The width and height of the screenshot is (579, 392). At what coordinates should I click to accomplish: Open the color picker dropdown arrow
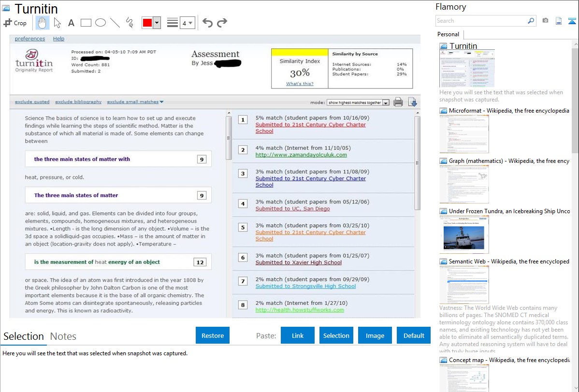[x=157, y=23]
